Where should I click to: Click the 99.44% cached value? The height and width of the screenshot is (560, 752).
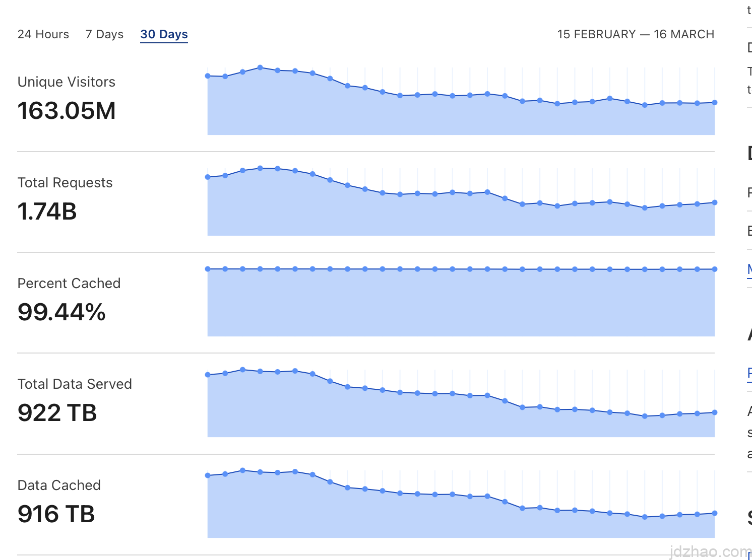[x=61, y=312]
